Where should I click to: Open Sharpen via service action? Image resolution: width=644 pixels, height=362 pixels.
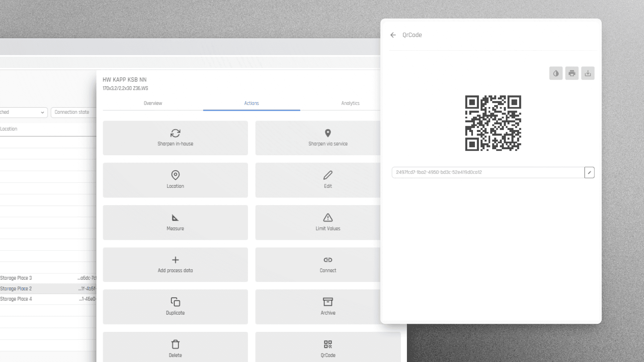click(318, 138)
